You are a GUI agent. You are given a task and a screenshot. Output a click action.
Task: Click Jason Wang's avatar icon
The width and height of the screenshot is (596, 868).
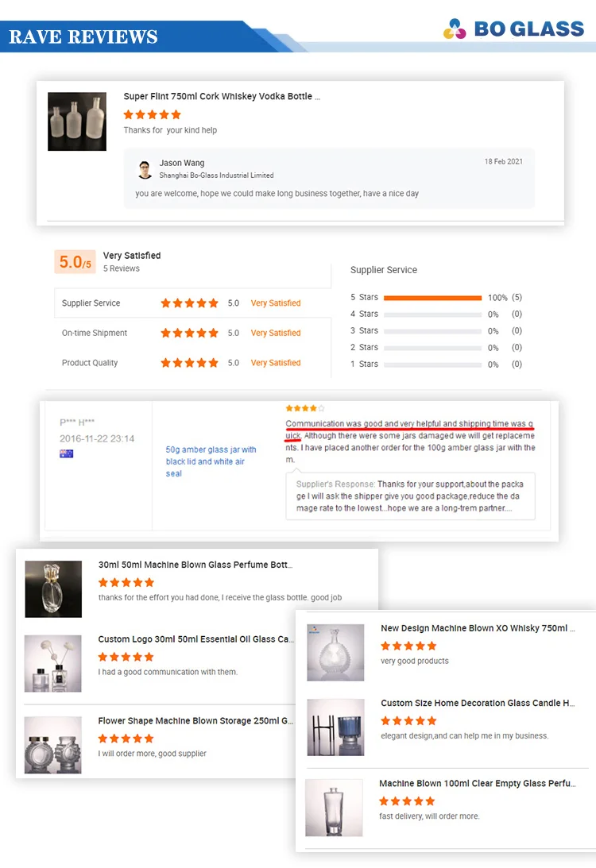[145, 169]
